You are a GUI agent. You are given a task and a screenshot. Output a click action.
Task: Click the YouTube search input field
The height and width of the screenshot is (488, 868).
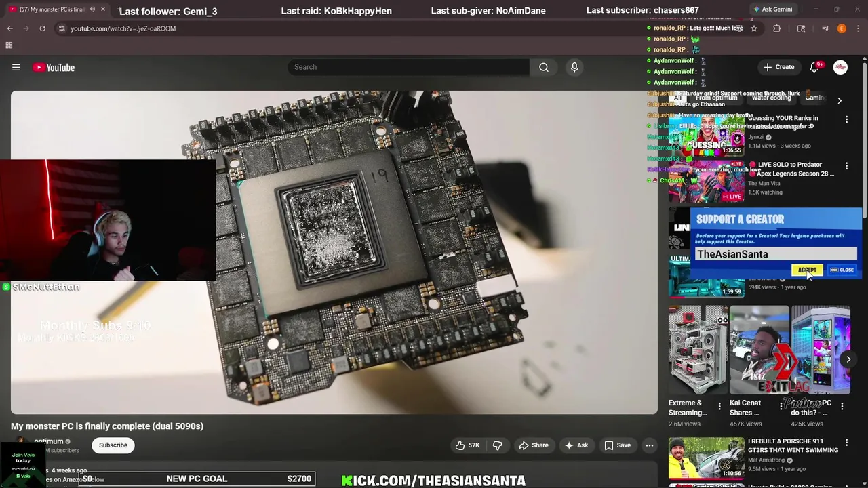click(409, 67)
